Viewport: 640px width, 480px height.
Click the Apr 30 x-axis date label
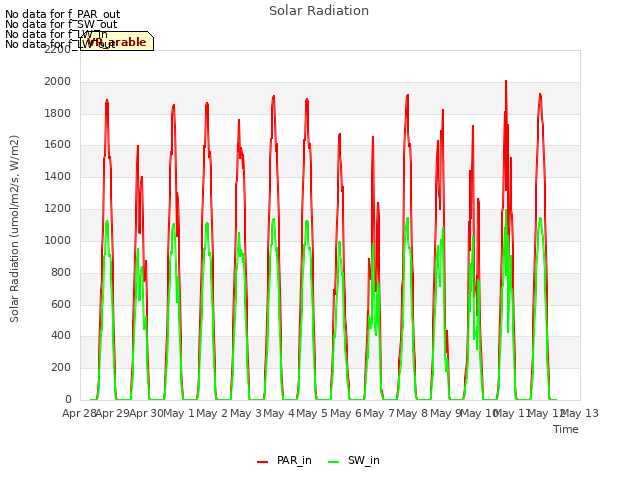click(146, 413)
